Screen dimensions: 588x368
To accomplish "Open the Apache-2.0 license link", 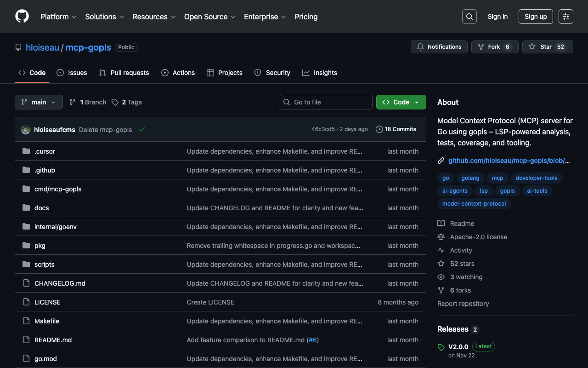I will coord(478,237).
